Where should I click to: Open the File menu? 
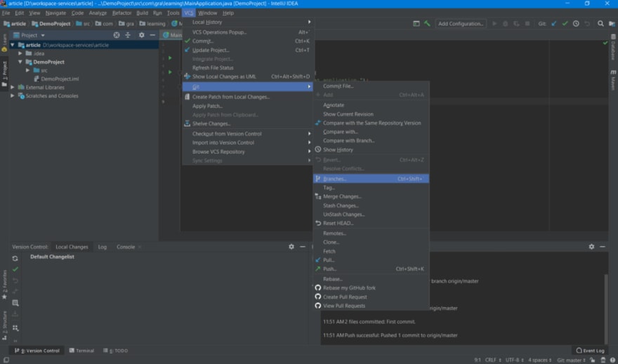[6, 13]
